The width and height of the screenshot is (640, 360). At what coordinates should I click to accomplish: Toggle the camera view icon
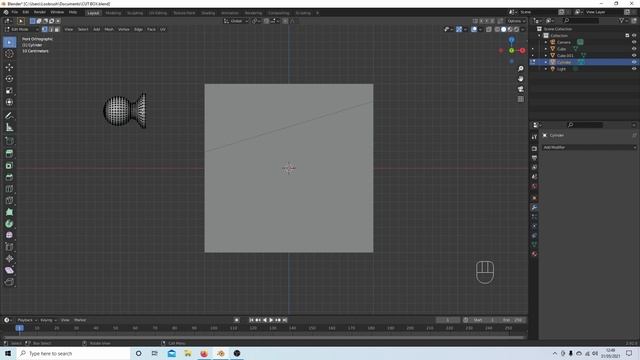[520, 89]
